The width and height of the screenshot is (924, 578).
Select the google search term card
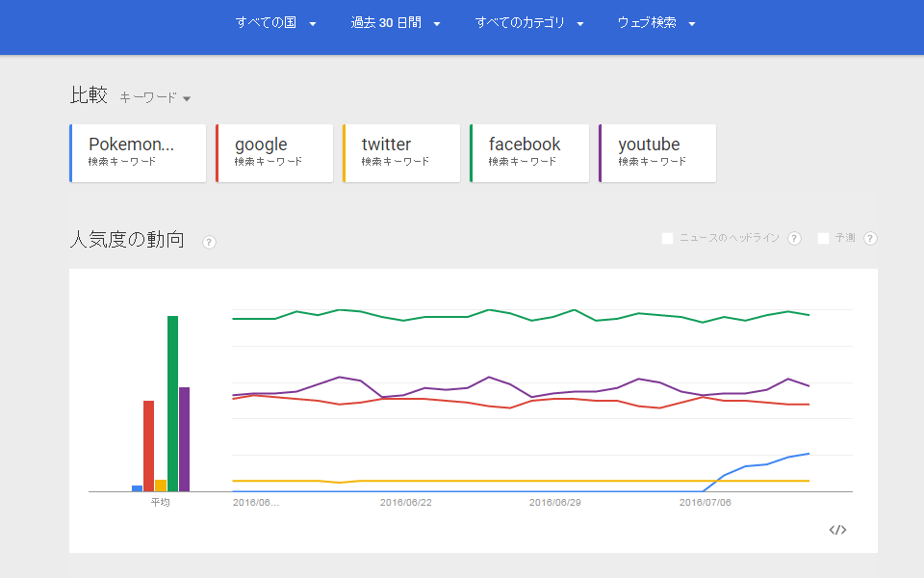point(275,152)
